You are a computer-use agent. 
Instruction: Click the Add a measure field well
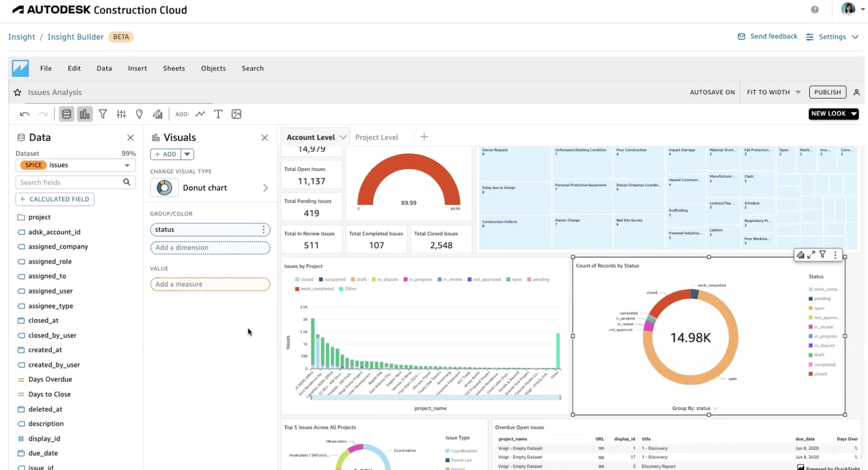point(210,284)
